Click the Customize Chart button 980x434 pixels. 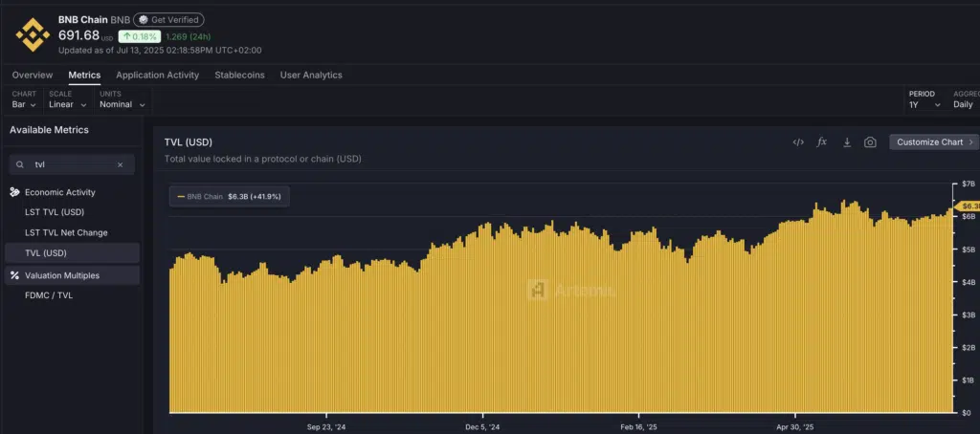pos(933,142)
